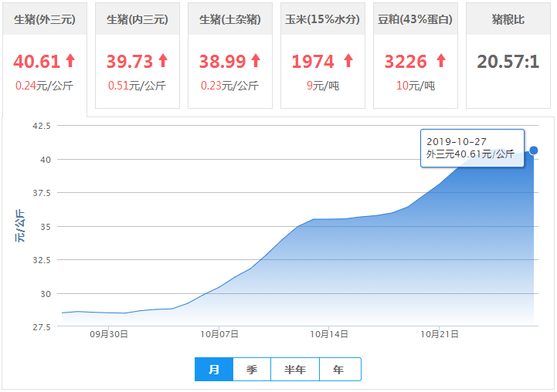Click red up arrow beside 39.73

coord(163,60)
